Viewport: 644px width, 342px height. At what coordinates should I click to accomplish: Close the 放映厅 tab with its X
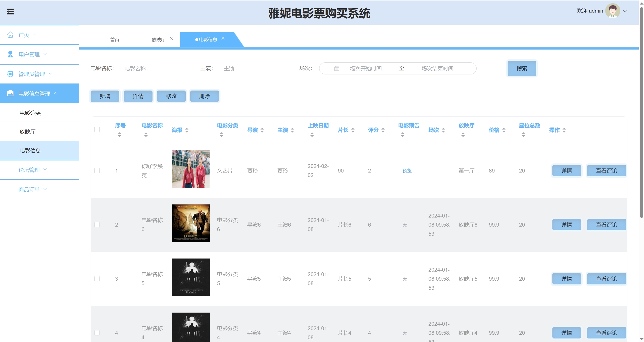171,38
